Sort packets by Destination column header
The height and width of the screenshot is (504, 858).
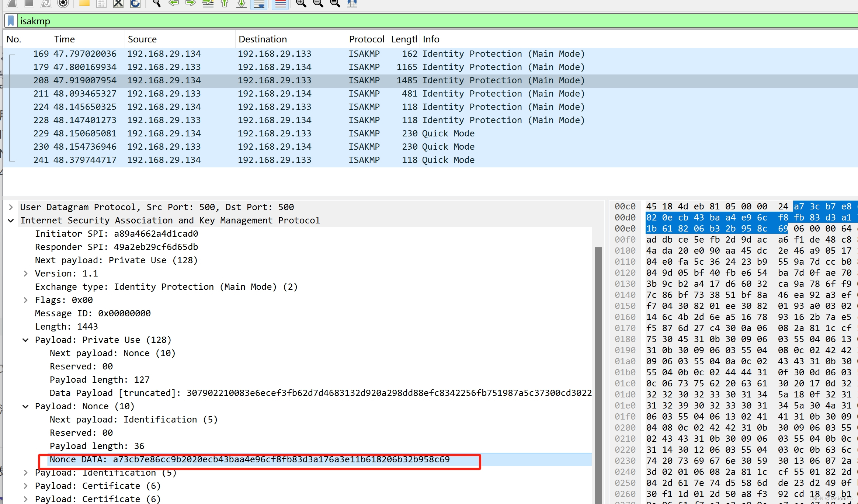263,39
